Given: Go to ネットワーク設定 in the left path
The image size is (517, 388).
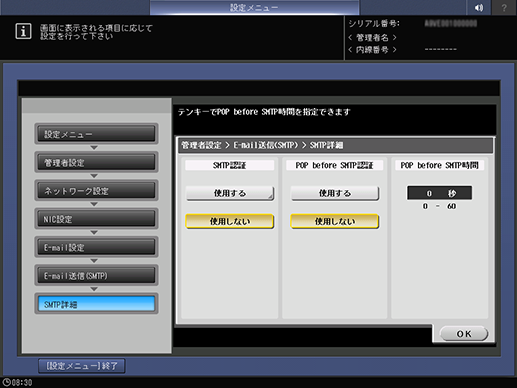Looking at the screenshot, I should coord(96,191).
